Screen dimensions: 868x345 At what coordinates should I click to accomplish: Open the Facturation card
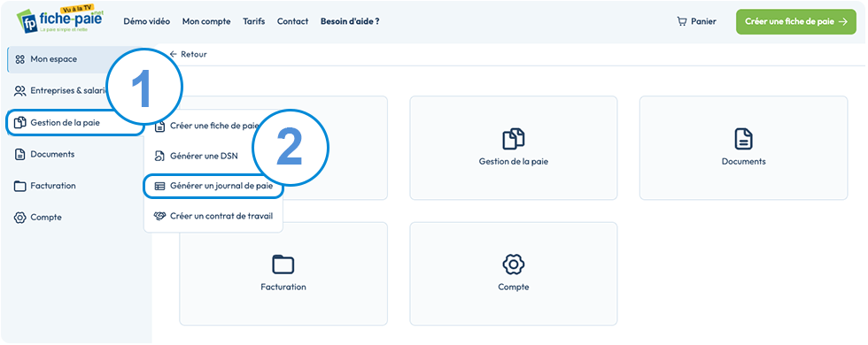point(283,273)
